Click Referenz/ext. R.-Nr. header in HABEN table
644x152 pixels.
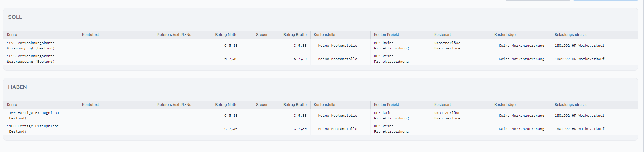[x=174, y=105]
